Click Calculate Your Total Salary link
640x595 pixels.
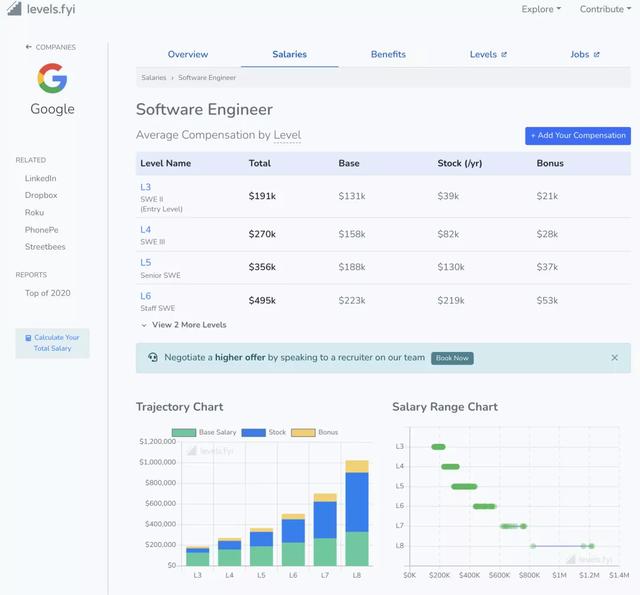pos(52,343)
